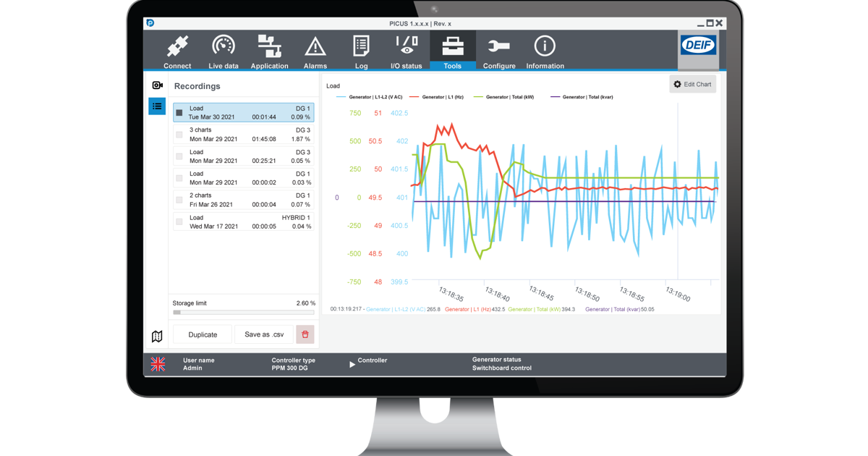Viewport: 868px width, 456px height.
Task: Click the map icon at the sidebar bottom
Action: (x=157, y=335)
